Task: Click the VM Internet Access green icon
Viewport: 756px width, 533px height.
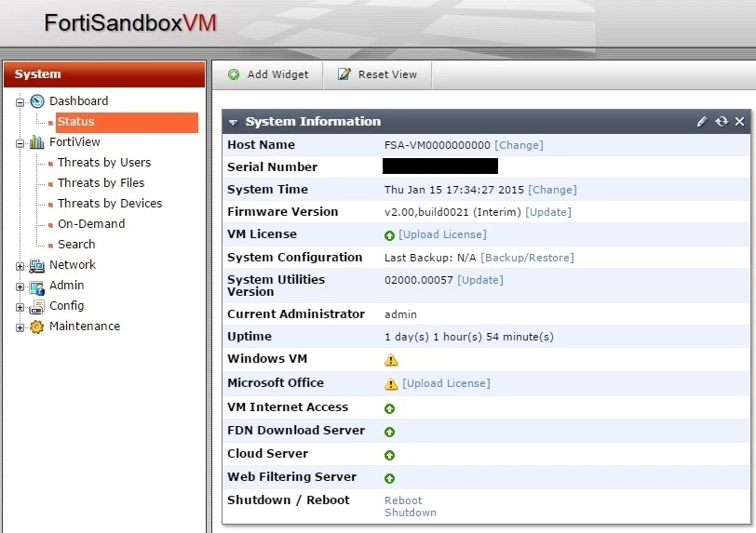Action: (x=389, y=409)
